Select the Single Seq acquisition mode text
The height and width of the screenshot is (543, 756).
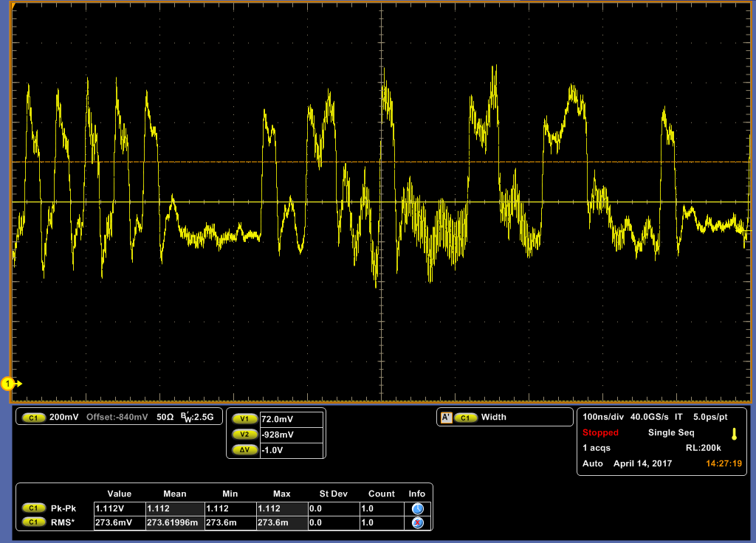(672, 433)
